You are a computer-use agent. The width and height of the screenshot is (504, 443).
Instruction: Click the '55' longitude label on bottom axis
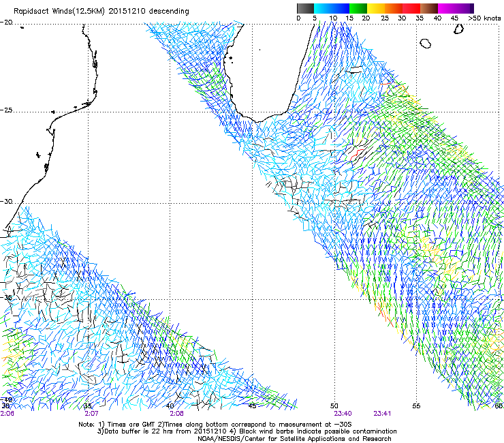point(416,406)
